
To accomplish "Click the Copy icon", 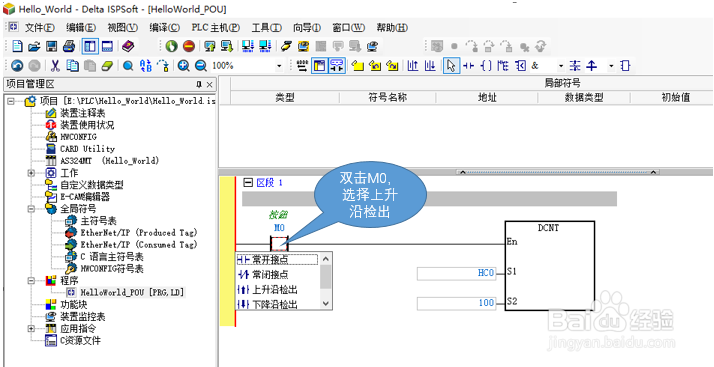I will (x=72, y=66).
